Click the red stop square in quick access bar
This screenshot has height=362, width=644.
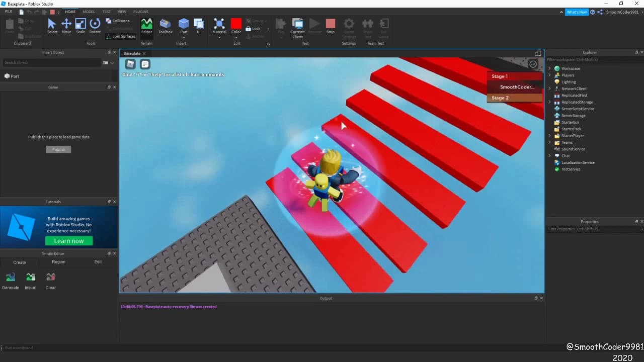52,12
